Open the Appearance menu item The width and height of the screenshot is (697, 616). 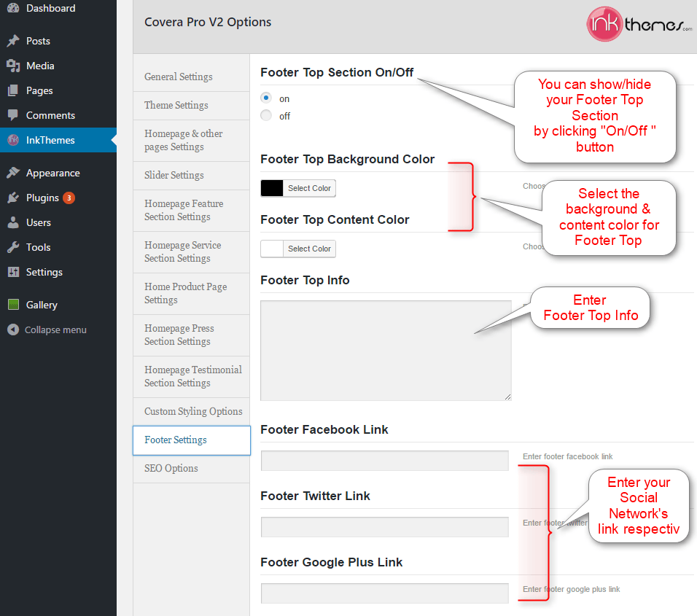[58, 173]
